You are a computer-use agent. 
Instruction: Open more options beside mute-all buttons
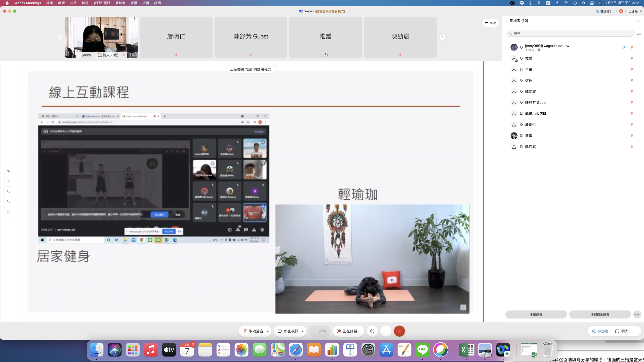(637, 314)
